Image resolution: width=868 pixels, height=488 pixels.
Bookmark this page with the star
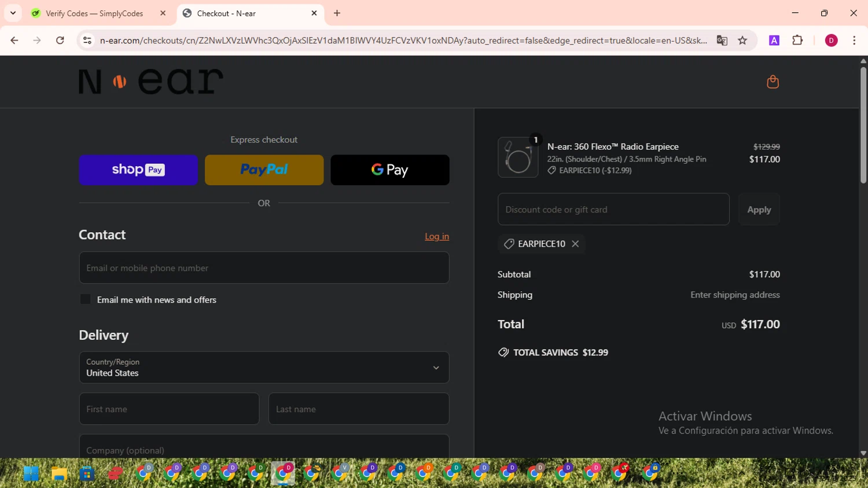point(742,41)
